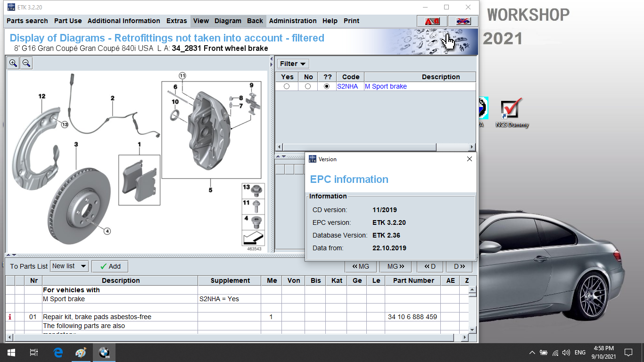Select bolt thumbnail 13 in the diagram legend
The width and height of the screenshot is (644, 362).
coord(253,191)
